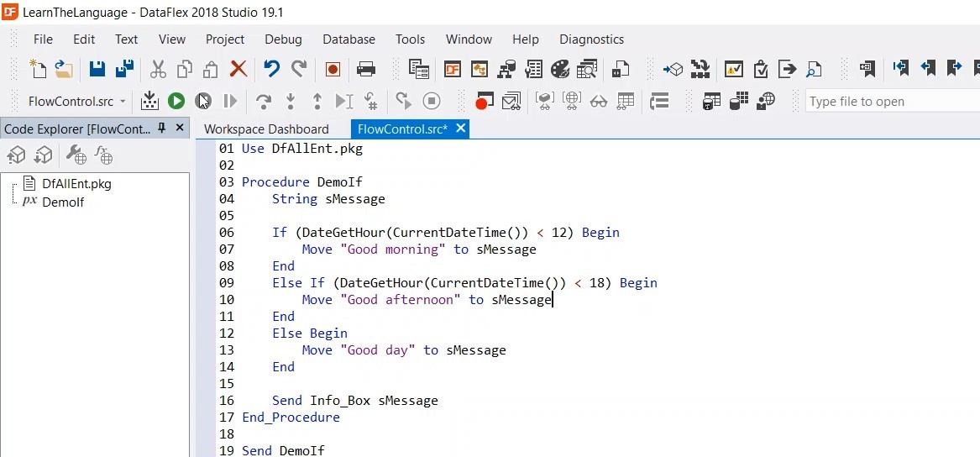The height and width of the screenshot is (457, 980).
Task: Click the red X delete icon
Action: click(238, 69)
